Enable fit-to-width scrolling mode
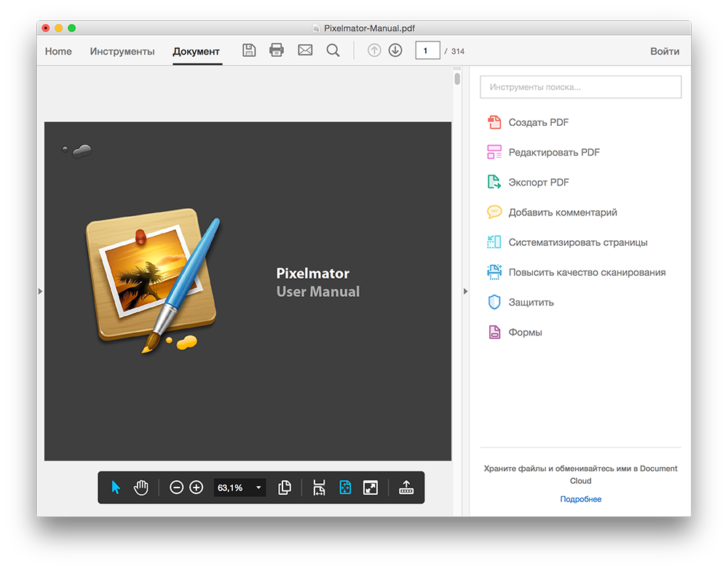This screenshot has width=728, height=569. coord(319,488)
